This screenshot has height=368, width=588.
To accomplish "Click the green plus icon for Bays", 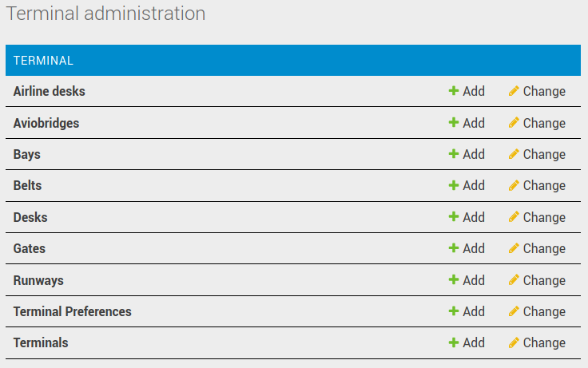I will (x=453, y=154).
